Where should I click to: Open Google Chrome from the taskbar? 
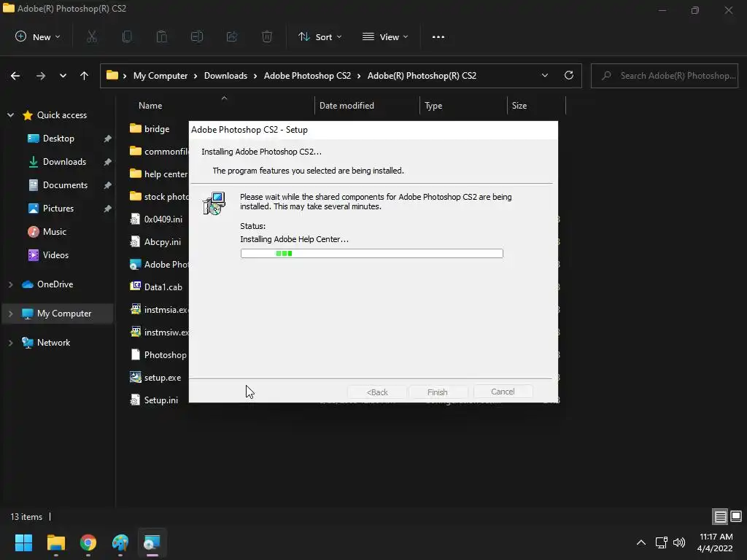88,542
